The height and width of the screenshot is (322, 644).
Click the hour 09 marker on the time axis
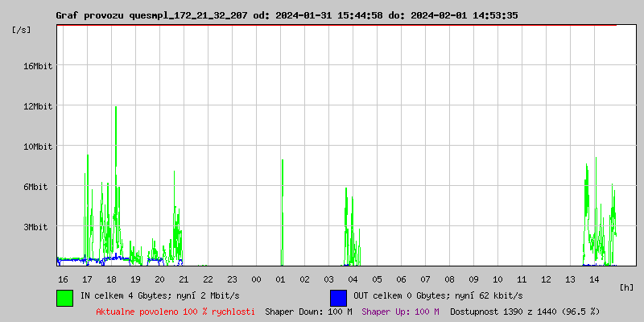tap(473, 279)
